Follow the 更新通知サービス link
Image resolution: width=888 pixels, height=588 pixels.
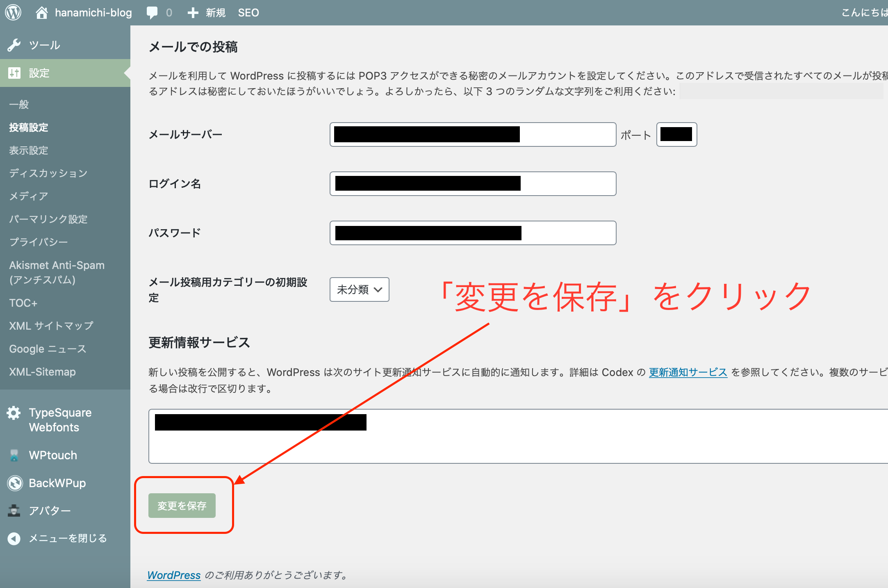pos(688,372)
